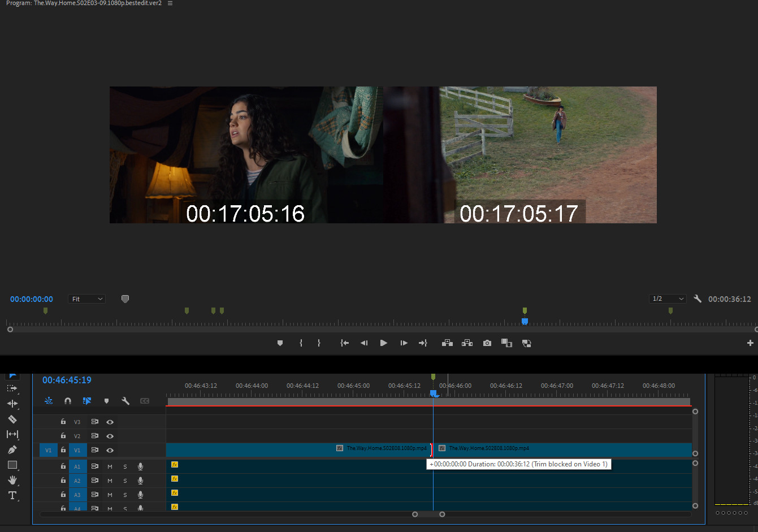758x532 pixels.
Task: Open the Fit zoom level dropdown
Action: point(87,299)
